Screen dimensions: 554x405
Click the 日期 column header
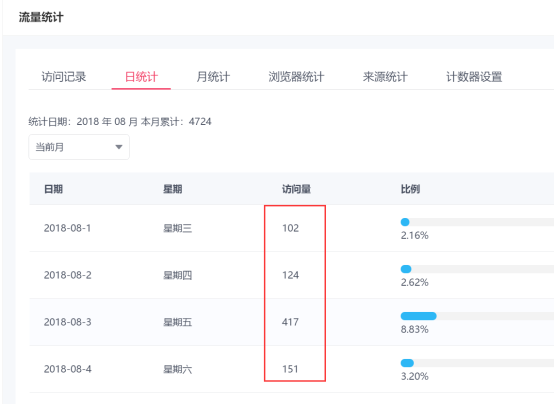(53, 189)
